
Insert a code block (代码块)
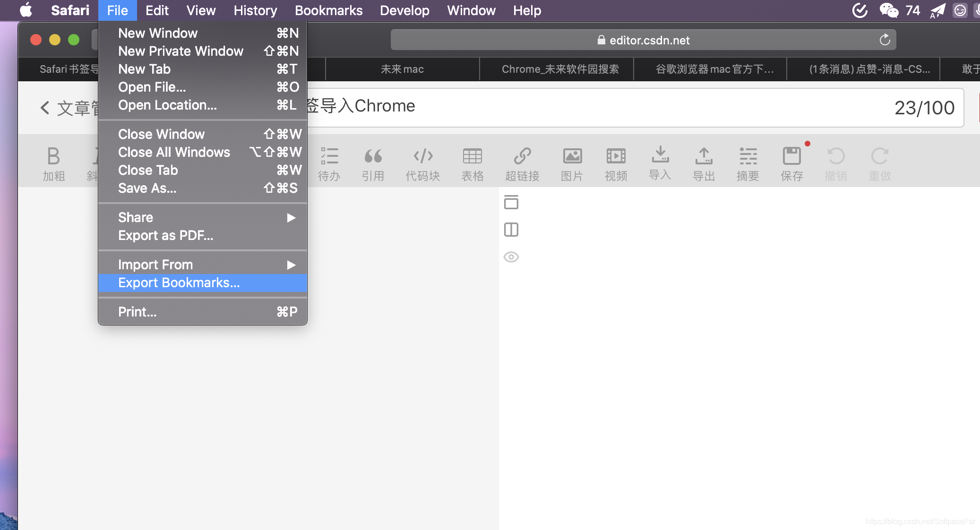pyautogui.click(x=423, y=163)
